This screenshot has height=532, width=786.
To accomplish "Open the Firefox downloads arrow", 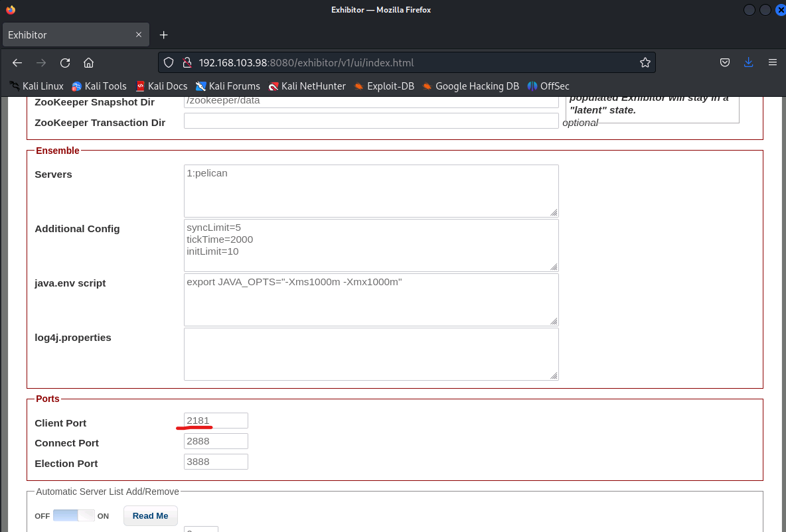I will (x=748, y=62).
